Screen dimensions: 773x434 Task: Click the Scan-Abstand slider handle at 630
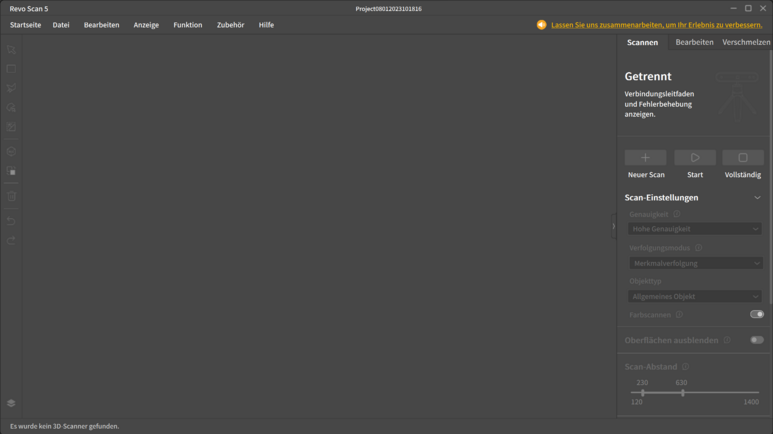coord(683,393)
